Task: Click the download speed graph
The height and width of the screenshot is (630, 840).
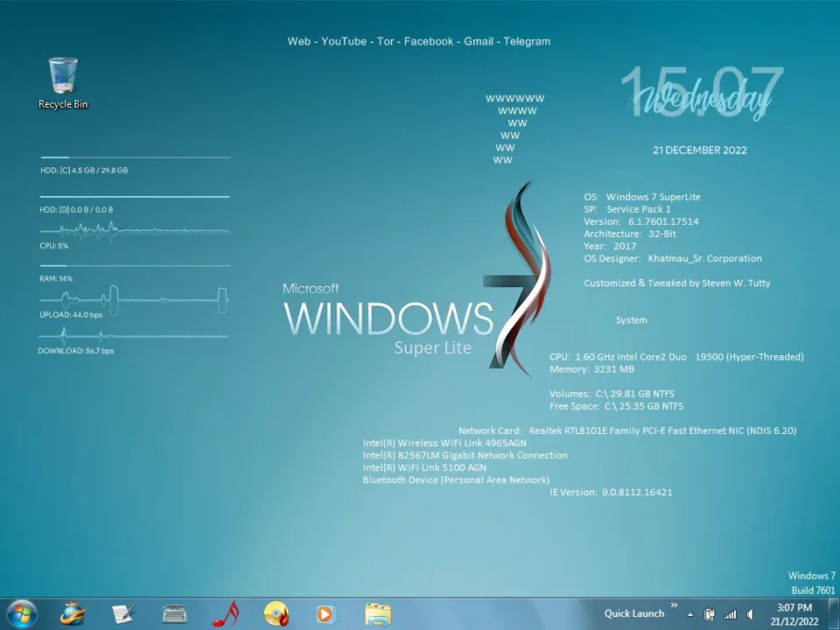Action: pos(133,336)
